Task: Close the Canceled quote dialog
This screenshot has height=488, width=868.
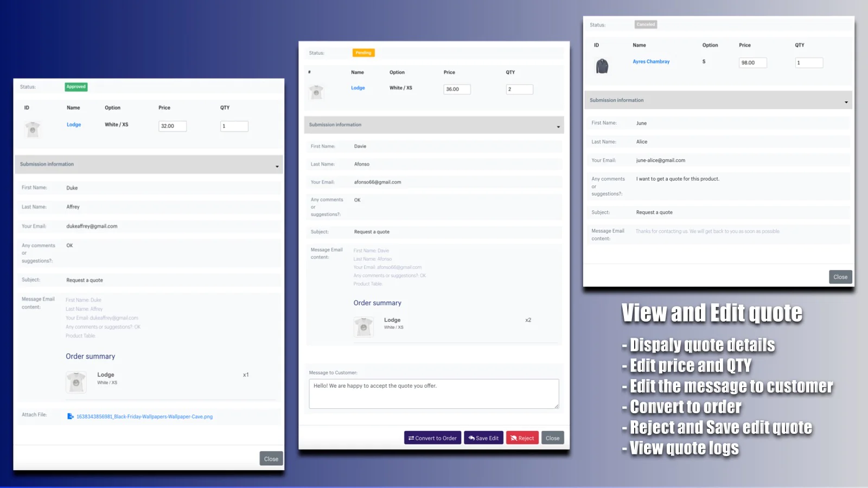Action: point(840,277)
